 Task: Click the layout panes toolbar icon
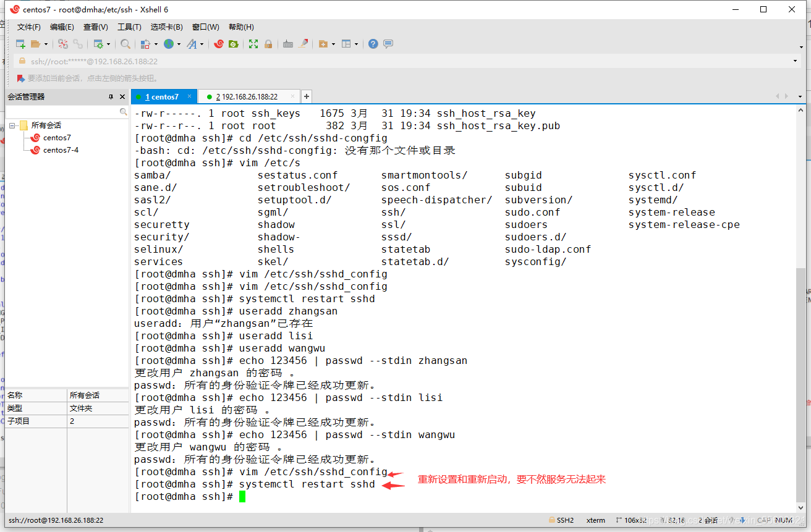(346, 44)
